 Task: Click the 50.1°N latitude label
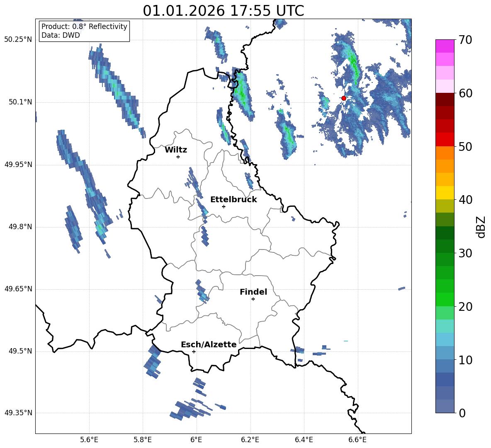(x=20, y=102)
